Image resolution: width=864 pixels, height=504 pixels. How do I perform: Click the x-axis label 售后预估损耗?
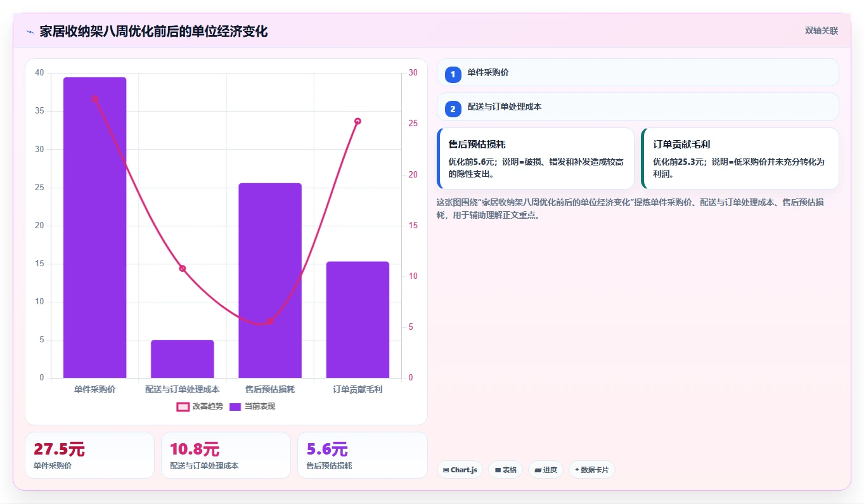tap(270, 389)
